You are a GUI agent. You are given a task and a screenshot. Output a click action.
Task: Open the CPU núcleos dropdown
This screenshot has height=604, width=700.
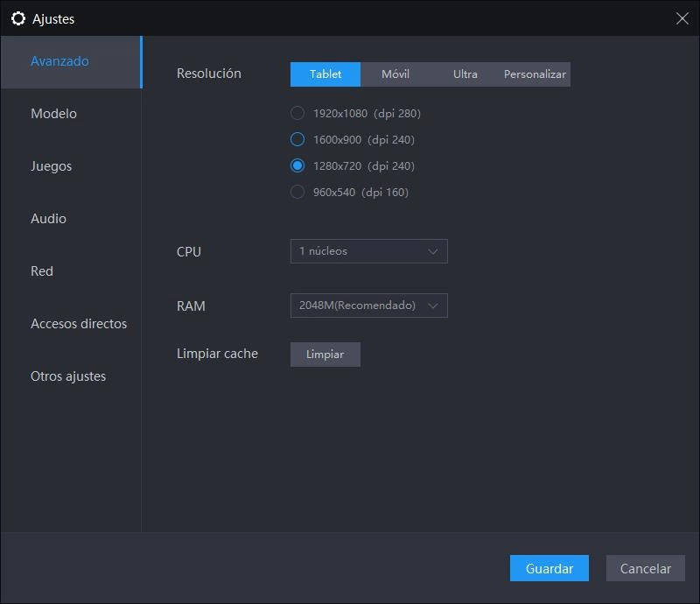[x=368, y=251]
